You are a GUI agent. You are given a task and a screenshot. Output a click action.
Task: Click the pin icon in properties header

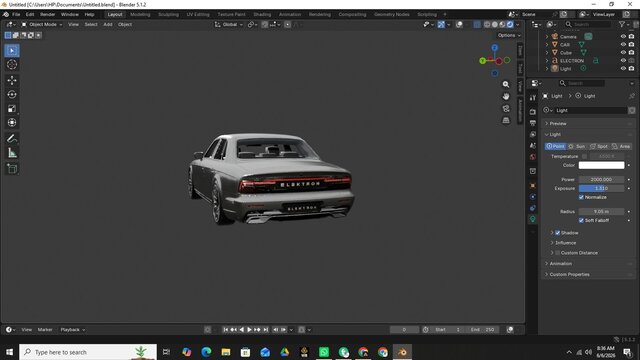(631, 96)
